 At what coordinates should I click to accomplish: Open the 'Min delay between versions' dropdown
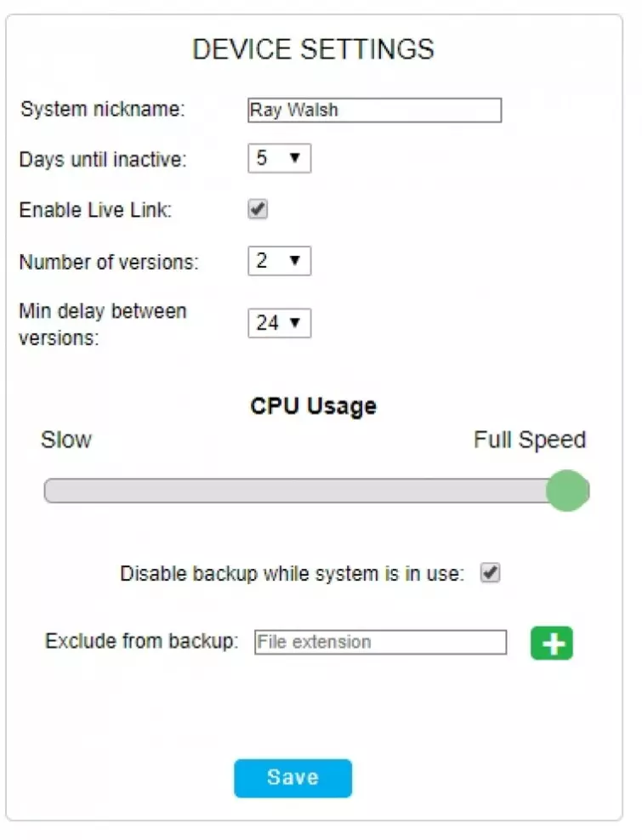pos(279,322)
